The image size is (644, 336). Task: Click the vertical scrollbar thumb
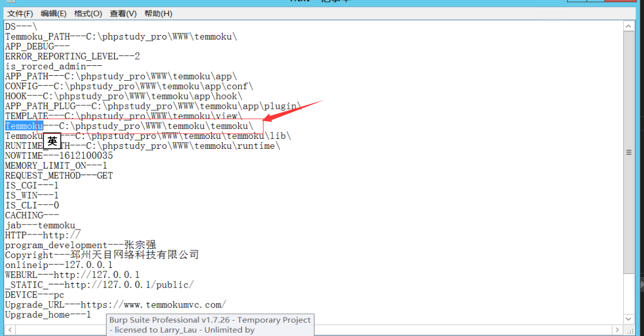629,153
